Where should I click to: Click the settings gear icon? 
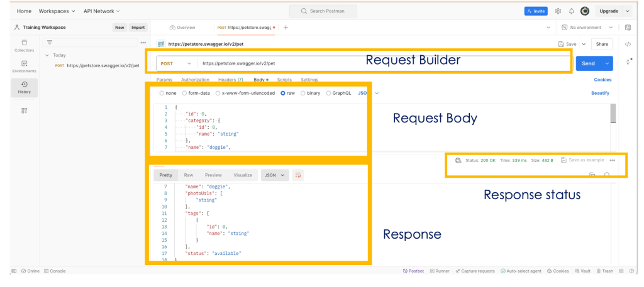pyautogui.click(x=557, y=11)
